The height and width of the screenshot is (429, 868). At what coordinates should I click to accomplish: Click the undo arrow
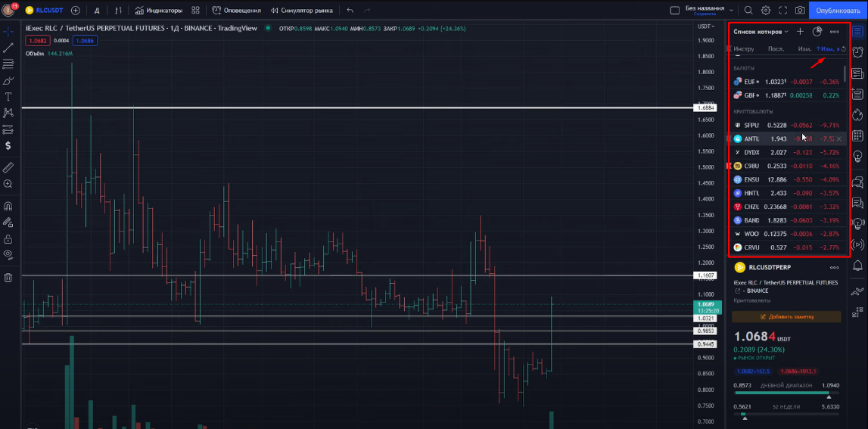coord(350,11)
